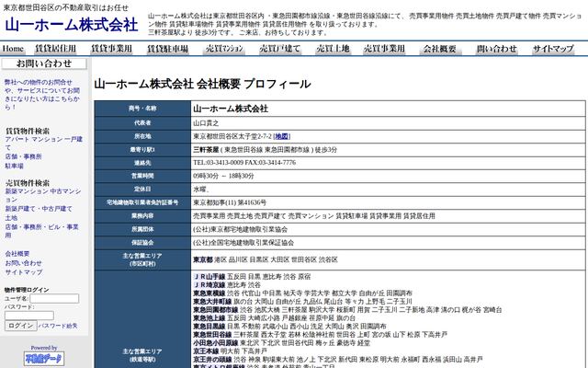Open the 会社概要 menu item
Screen dimensions: 588x368
pyautogui.click(x=440, y=49)
